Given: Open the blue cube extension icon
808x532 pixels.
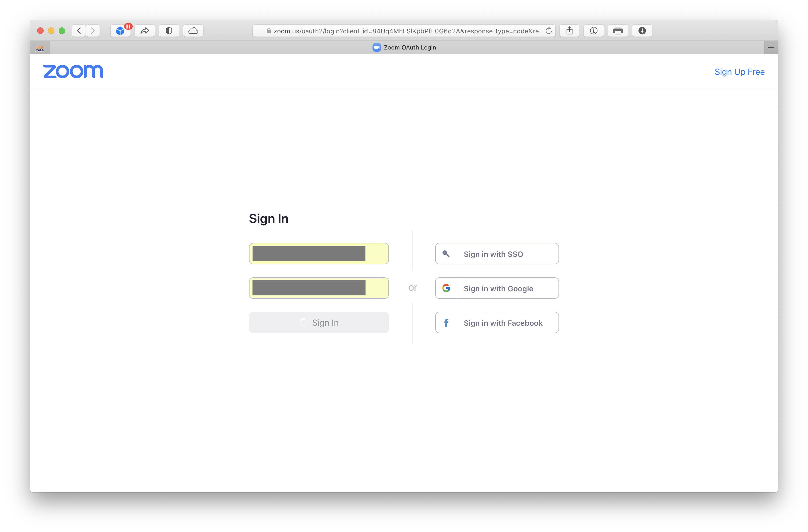Looking at the screenshot, I should pyautogui.click(x=121, y=31).
